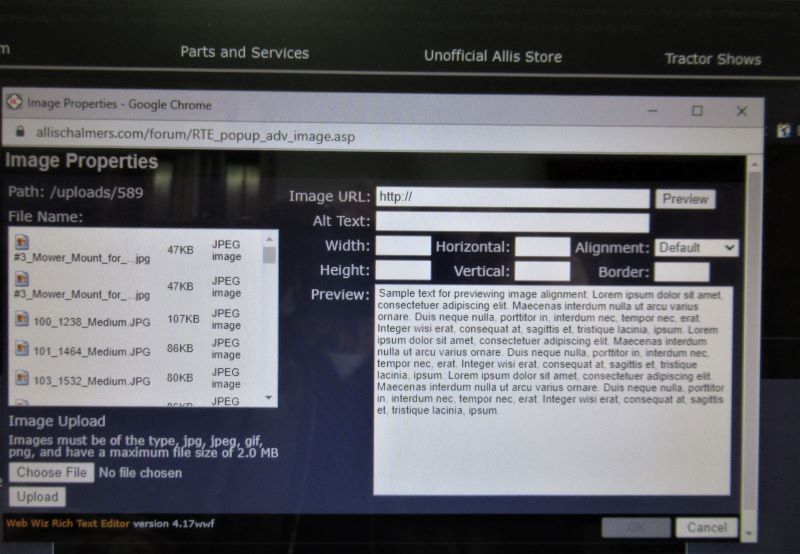Open the Alignment dropdown
The image size is (800, 554).
[696, 248]
